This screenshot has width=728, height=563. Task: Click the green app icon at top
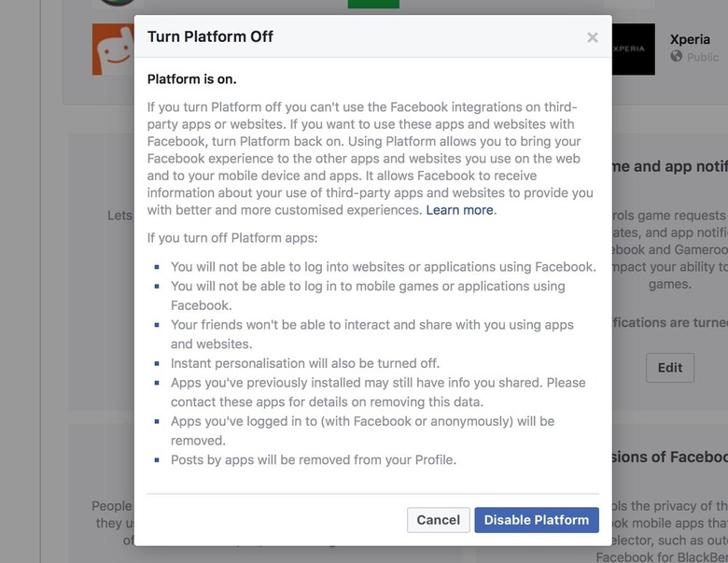[x=373, y=4]
